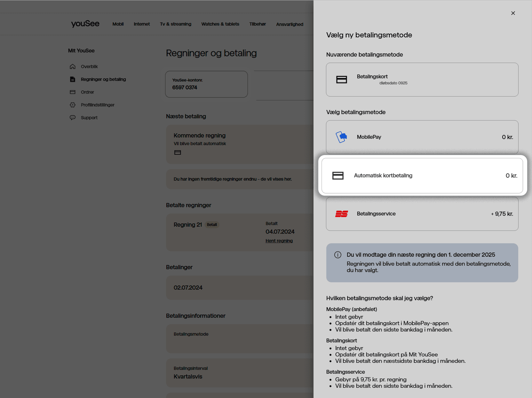Click the youSee logo
Viewport: 532px width, 398px height.
click(x=85, y=24)
